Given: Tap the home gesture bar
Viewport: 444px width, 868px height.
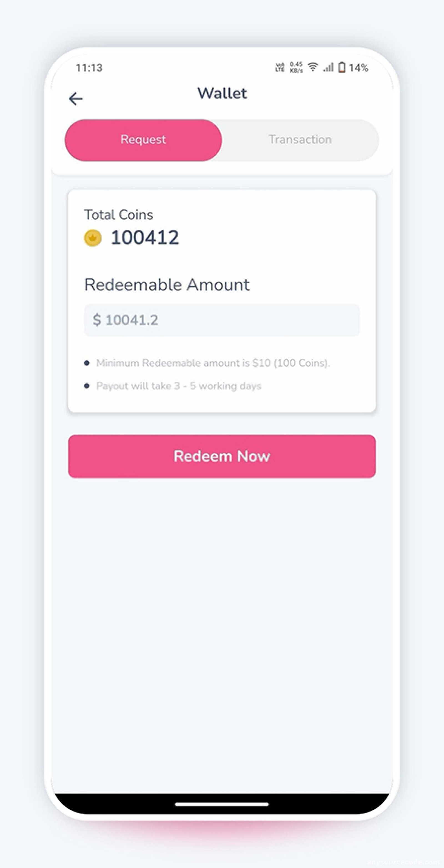Looking at the screenshot, I should tap(222, 804).
